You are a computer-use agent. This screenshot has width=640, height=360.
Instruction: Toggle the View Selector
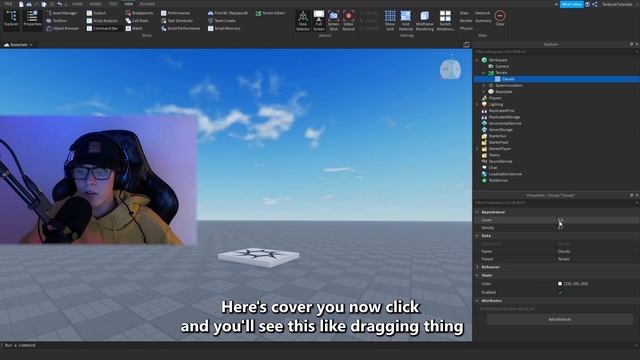click(303, 20)
